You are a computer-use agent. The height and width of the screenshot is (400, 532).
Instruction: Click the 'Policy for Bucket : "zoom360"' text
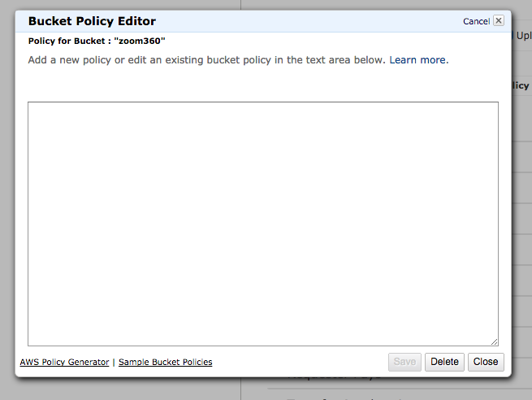tap(97, 41)
